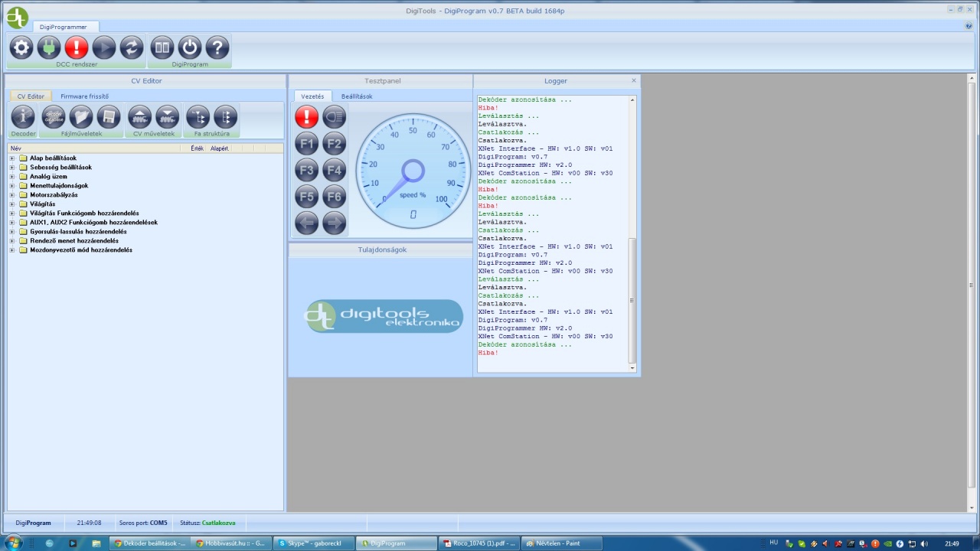Screen dimensions: 980x551
Task: Toggle the F1 function button
Action: pyautogui.click(x=307, y=144)
